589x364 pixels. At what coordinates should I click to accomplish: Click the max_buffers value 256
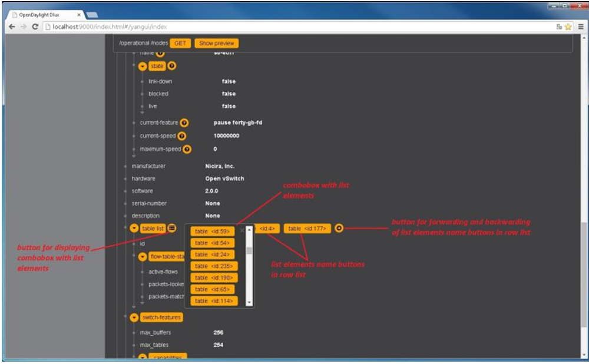[x=219, y=332]
